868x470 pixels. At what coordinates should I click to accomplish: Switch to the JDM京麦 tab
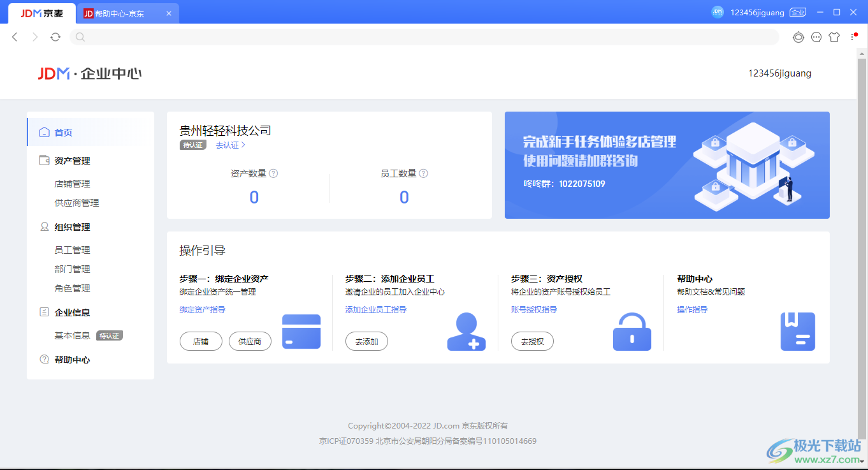coord(42,13)
